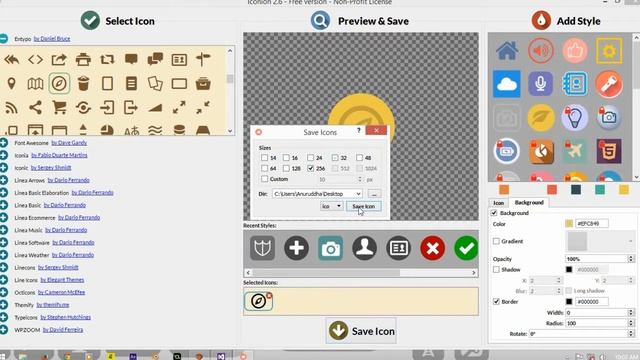Select the RSS feed icon

click(11, 108)
